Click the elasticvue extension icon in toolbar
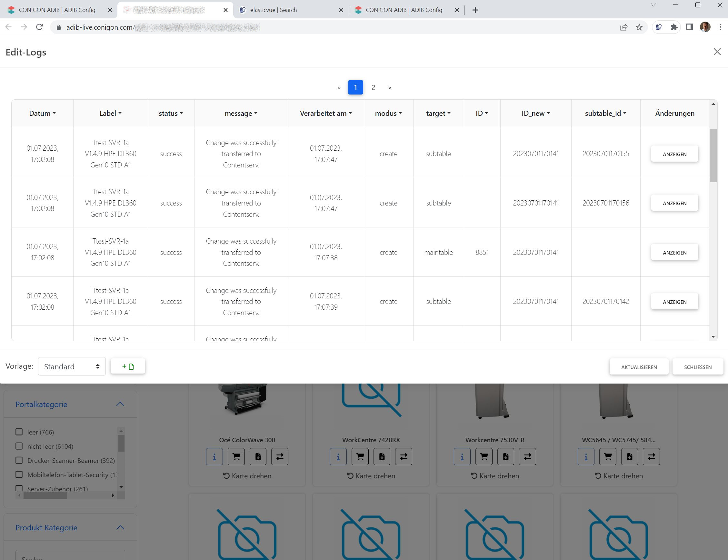This screenshot has width=728, height=560. point(659,27)
